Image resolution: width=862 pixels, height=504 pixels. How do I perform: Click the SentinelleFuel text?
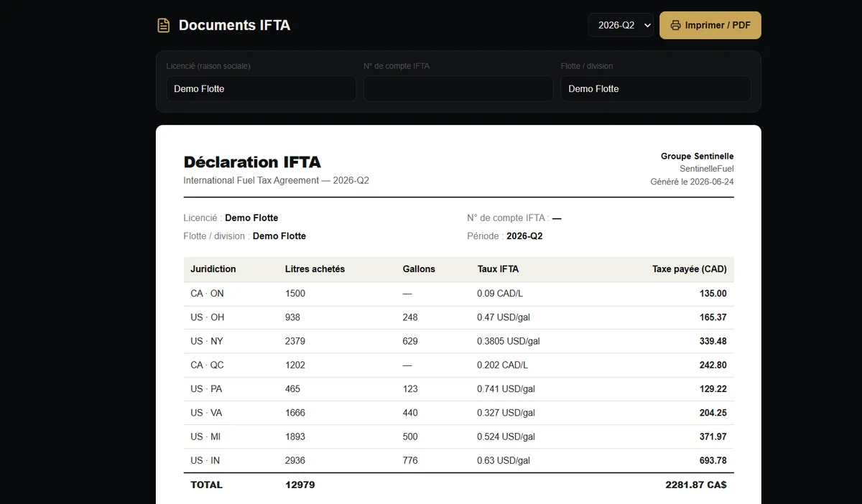tap(706, 169)
